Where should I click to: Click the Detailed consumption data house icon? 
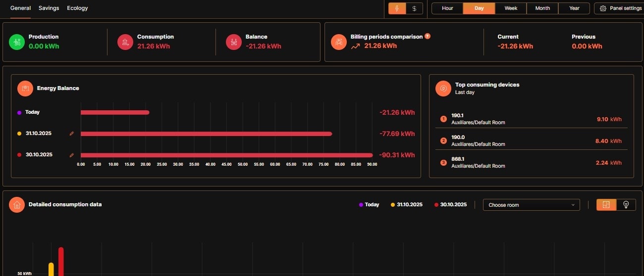[x=17, y=204]
